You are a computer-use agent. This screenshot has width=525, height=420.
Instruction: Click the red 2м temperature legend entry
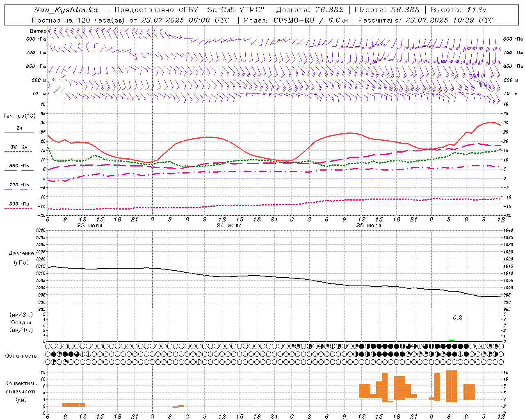19,130
